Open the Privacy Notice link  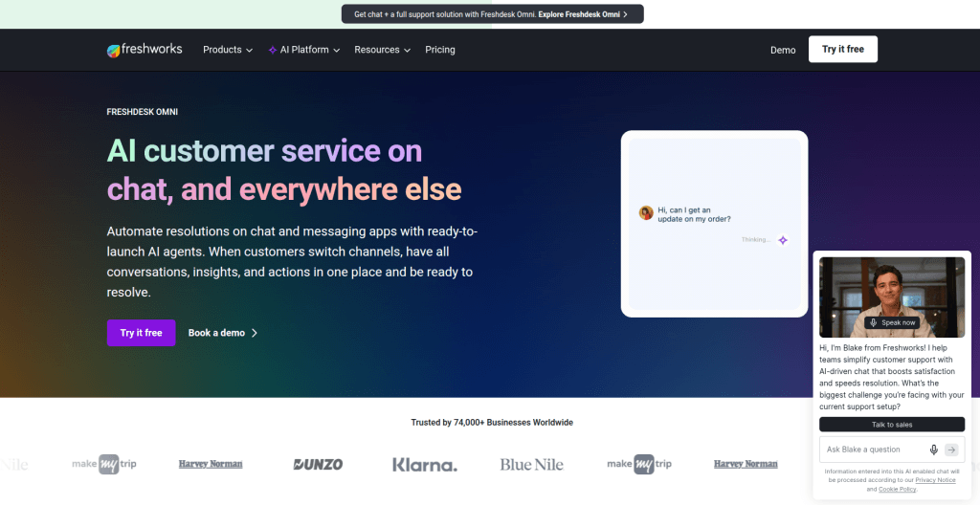click(x=936, y=480)
